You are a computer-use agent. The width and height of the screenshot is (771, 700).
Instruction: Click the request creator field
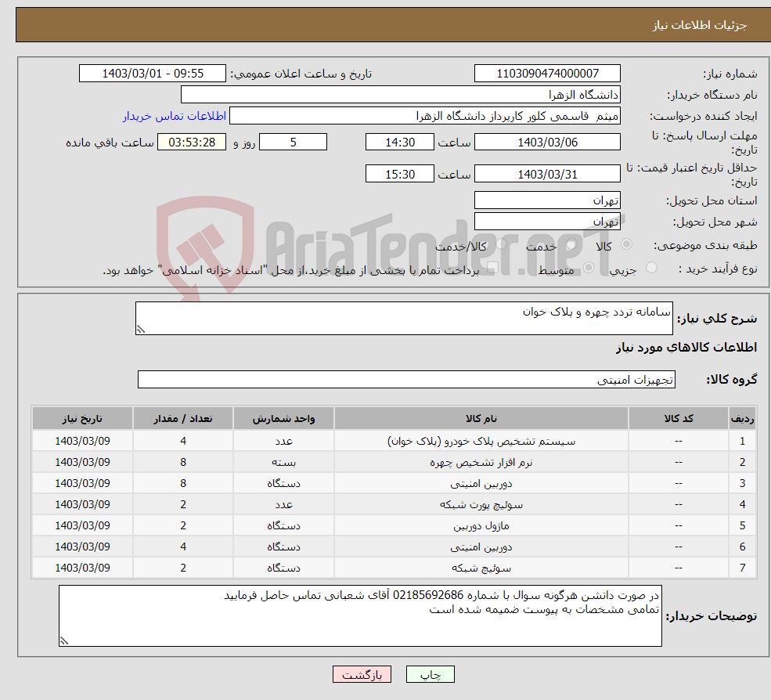point(425,116)
